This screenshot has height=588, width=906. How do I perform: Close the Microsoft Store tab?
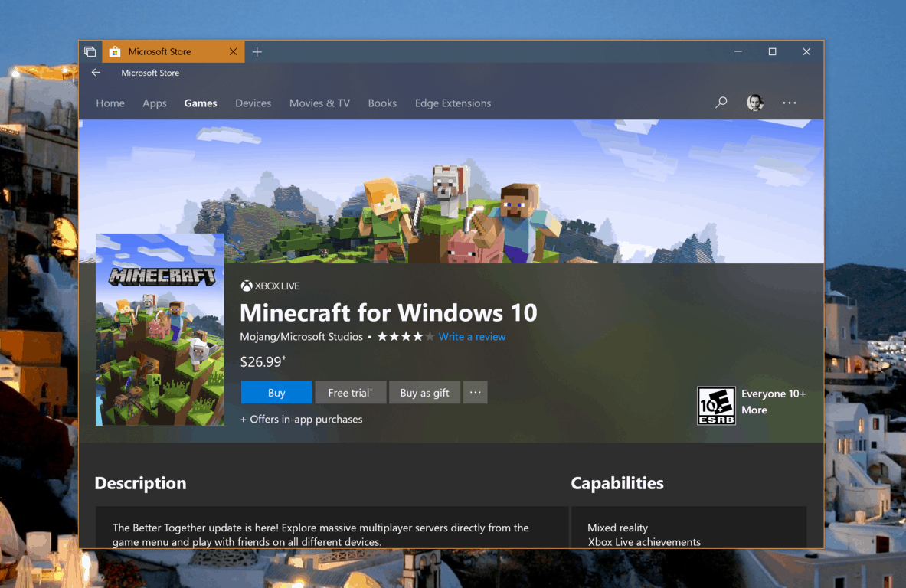tap(233, 51)
